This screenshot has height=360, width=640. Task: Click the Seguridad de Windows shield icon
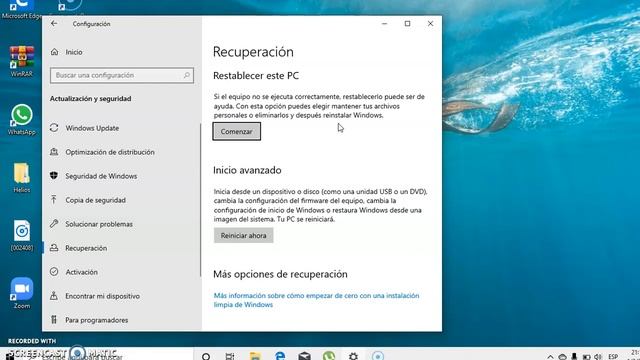pos(54,176)
